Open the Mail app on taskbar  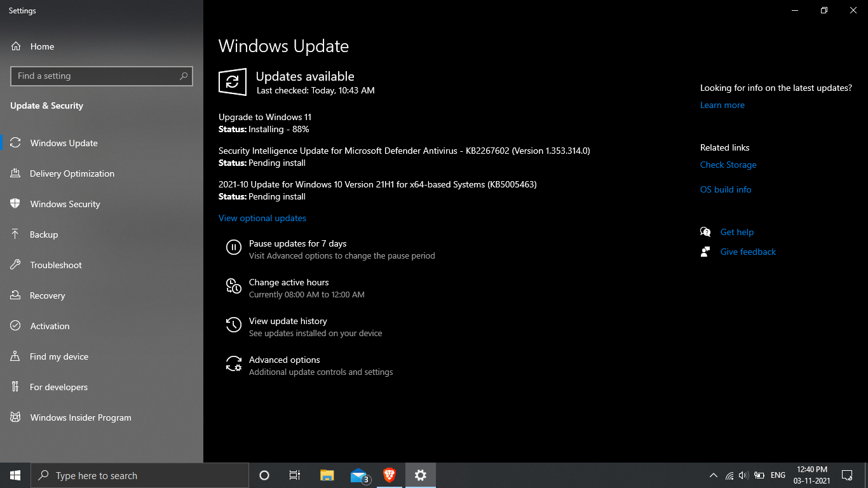click(x=359, y=475)
